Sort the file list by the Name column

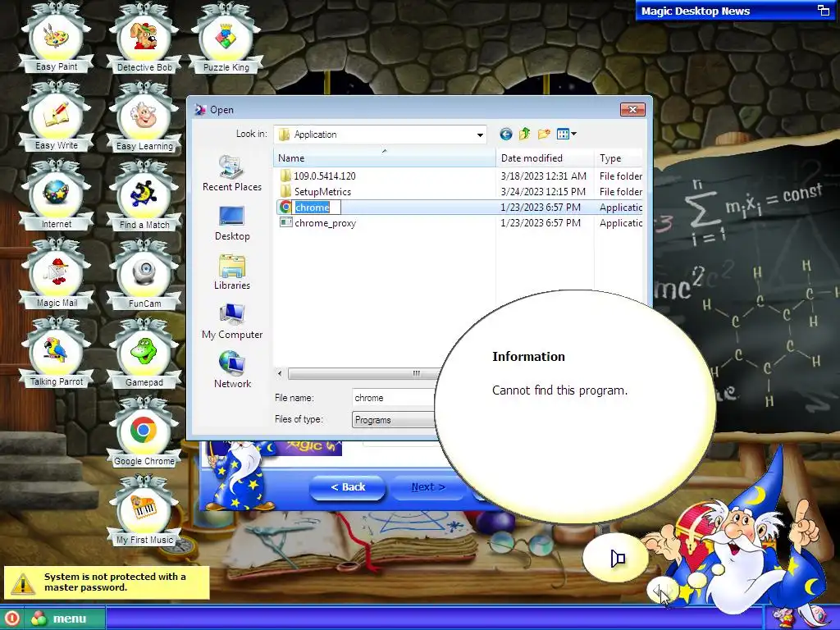tap(384, 158)
